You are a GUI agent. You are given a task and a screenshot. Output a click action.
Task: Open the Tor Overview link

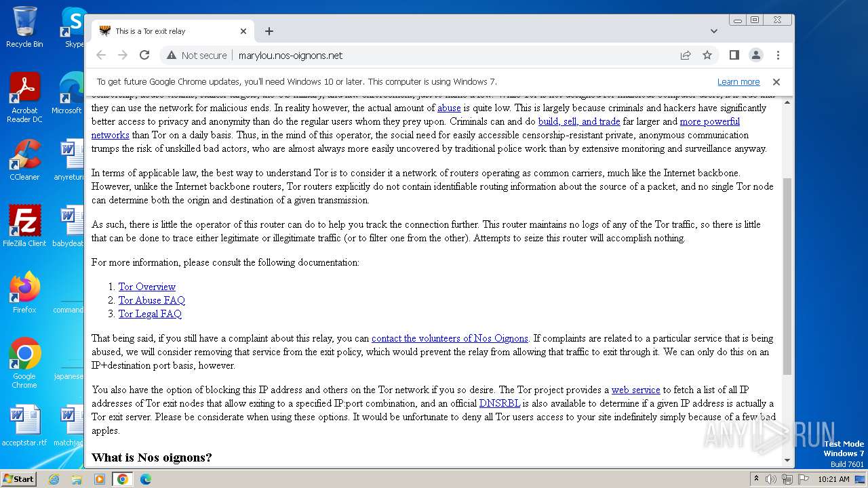tap(147, 287)
